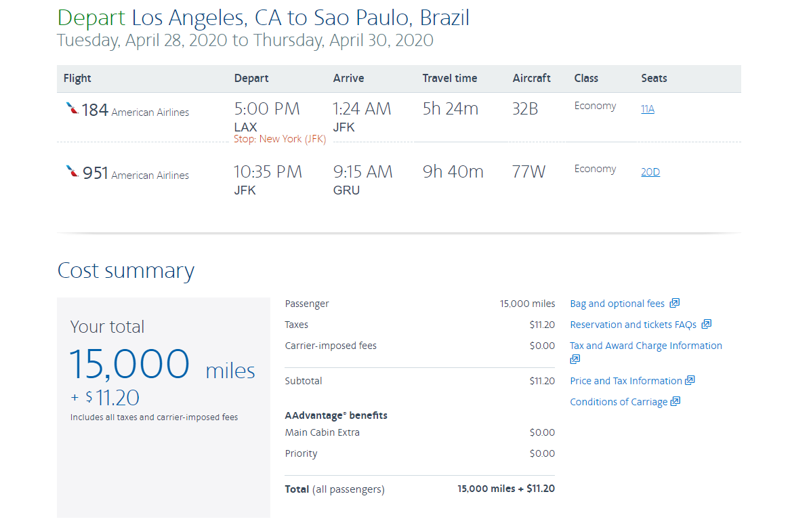Click aircraft type 77W
The width and height of the screenshot is (790, 532).
(528, 171)
